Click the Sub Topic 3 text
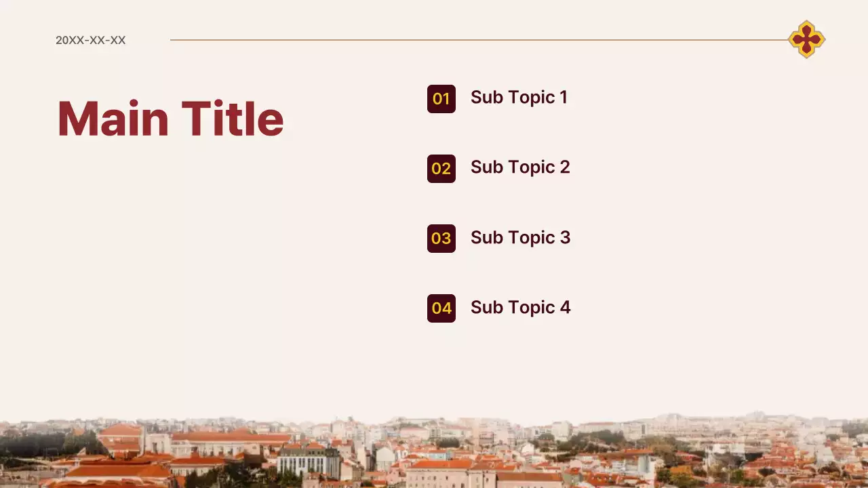The width and height of the screenshot is (868, 488). tap(520, 238)
